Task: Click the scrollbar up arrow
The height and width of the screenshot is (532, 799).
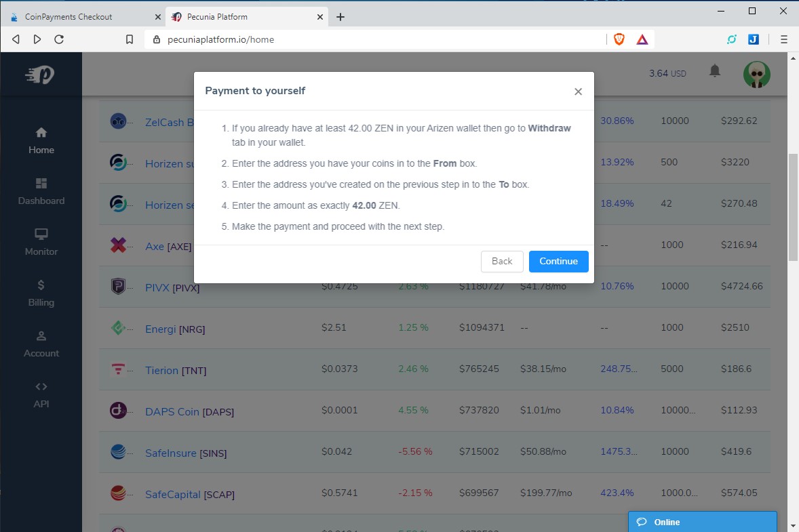Action: [x=794, y=58]
